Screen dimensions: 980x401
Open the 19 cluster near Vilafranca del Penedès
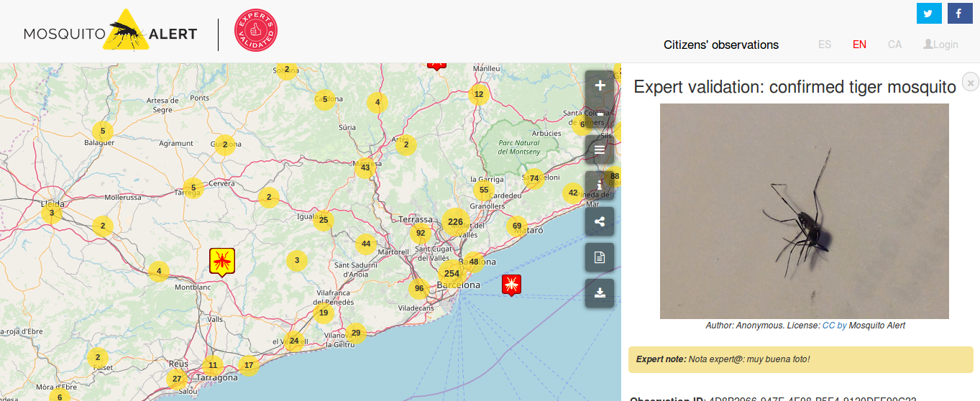click(x=324, y=313)
